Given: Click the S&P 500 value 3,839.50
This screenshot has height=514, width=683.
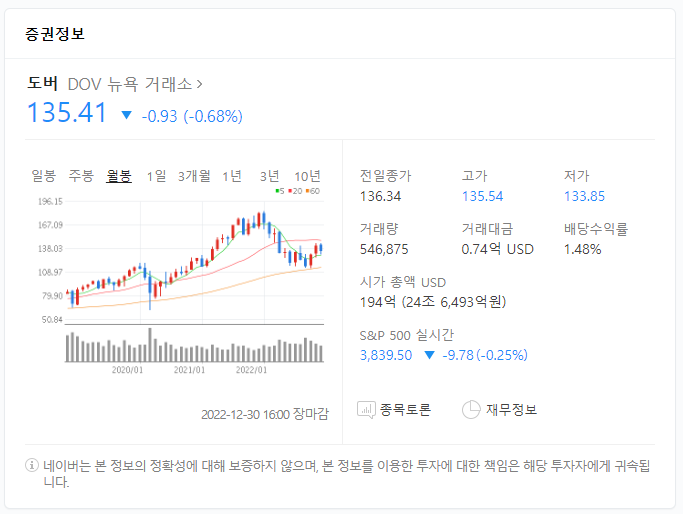Looking at the screenshot, I should 386,355.
